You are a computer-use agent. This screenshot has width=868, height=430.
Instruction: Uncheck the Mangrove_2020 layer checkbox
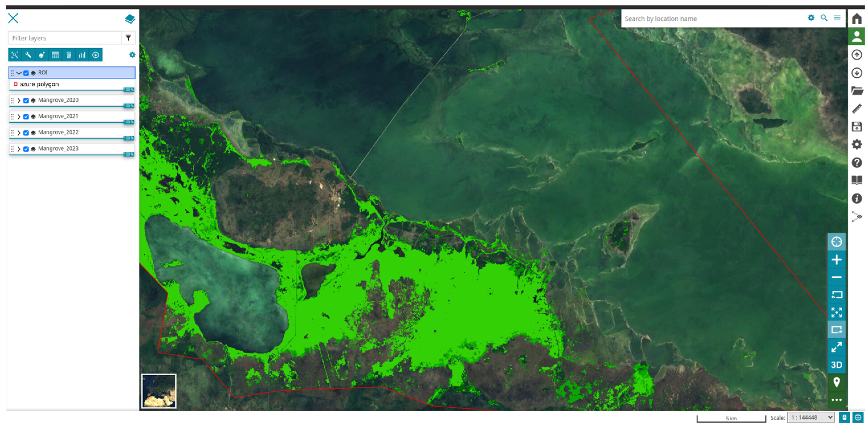26,100
